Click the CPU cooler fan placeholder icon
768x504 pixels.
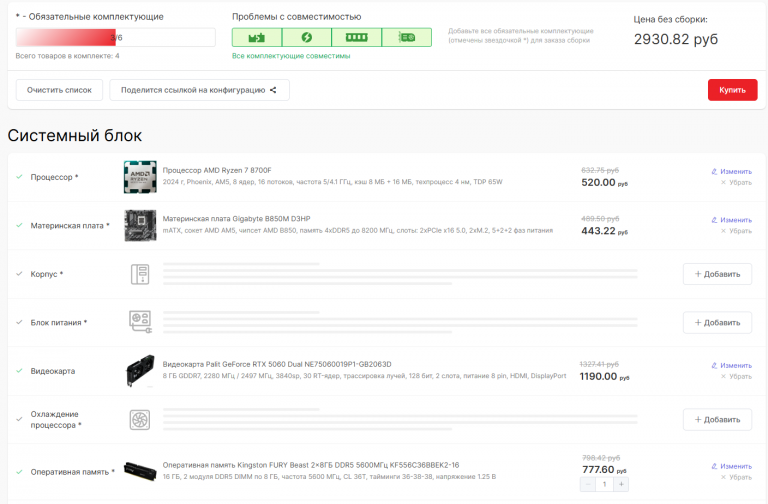(x=140, y=420)
